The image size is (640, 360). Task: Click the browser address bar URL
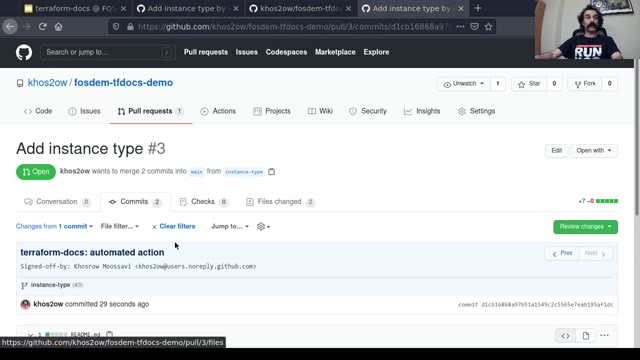[x=293, y=27]
